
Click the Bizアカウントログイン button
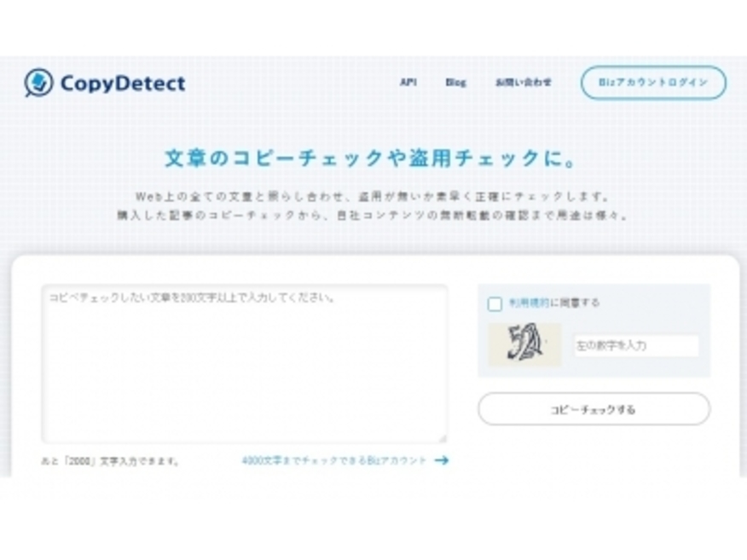(653, 83)
